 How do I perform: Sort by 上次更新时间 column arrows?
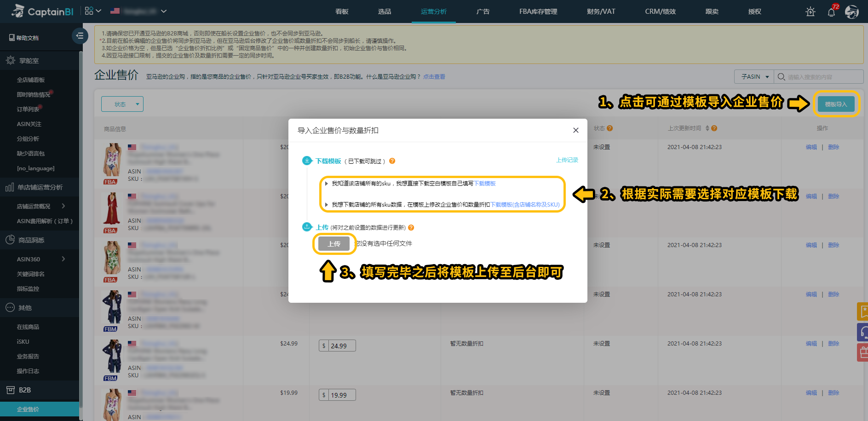707,128
